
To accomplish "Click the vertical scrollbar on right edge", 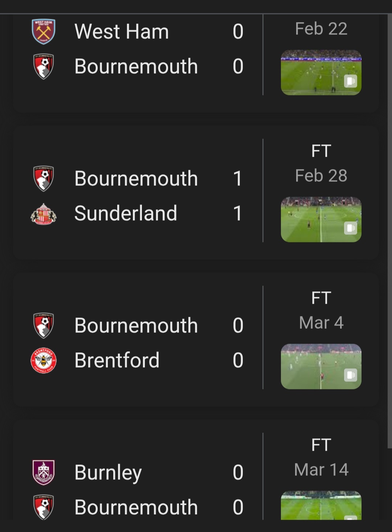I will [389, 232].
